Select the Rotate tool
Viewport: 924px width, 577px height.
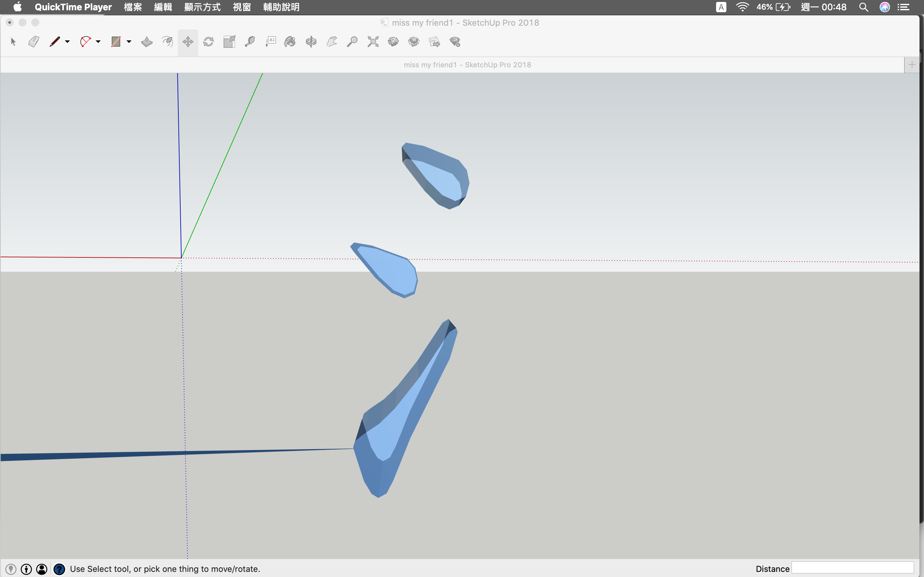[209, 42]
